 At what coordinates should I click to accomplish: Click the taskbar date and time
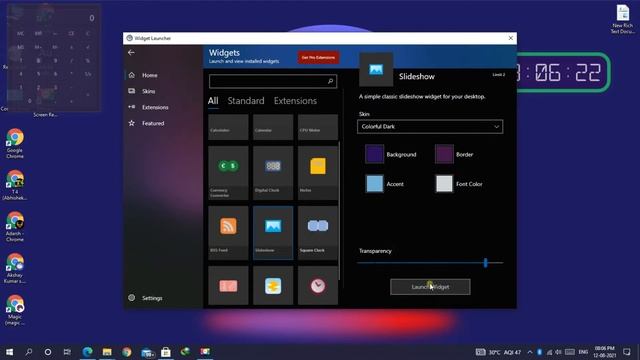(x=604, y=352)
